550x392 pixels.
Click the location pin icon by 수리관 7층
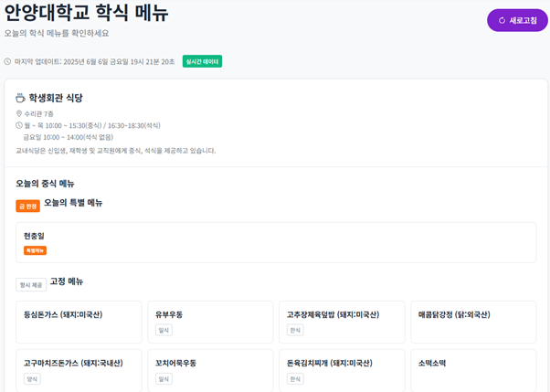[x=19, y=114]
